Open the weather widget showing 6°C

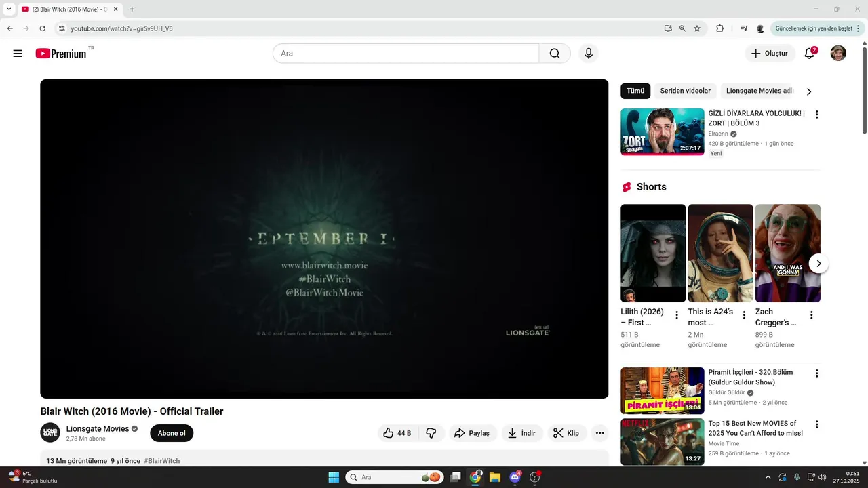33,477
